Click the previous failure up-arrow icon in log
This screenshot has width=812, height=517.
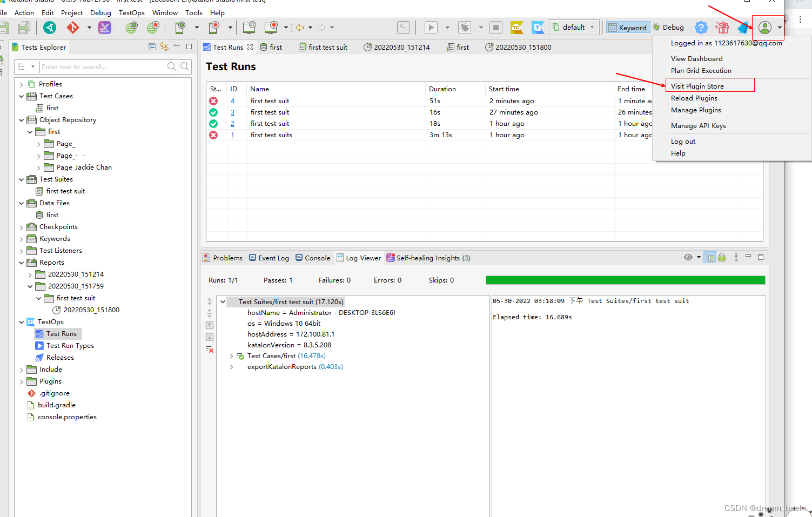click(x=210, y=325)
